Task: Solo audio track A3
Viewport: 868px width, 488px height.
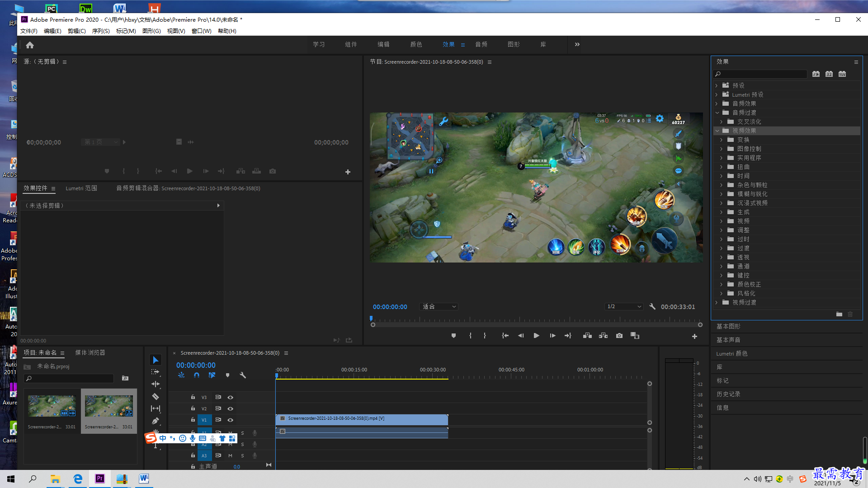Action: (x=242, y=455)
